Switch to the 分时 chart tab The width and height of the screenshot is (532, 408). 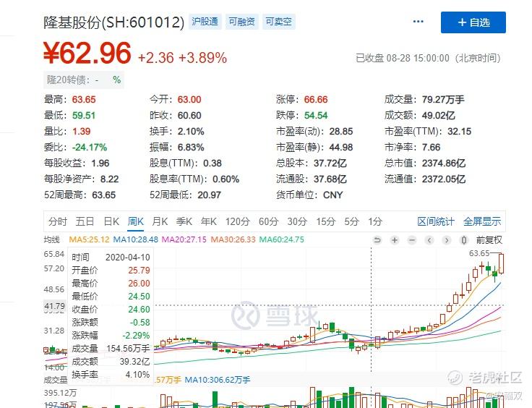click(x=57, y=221)
